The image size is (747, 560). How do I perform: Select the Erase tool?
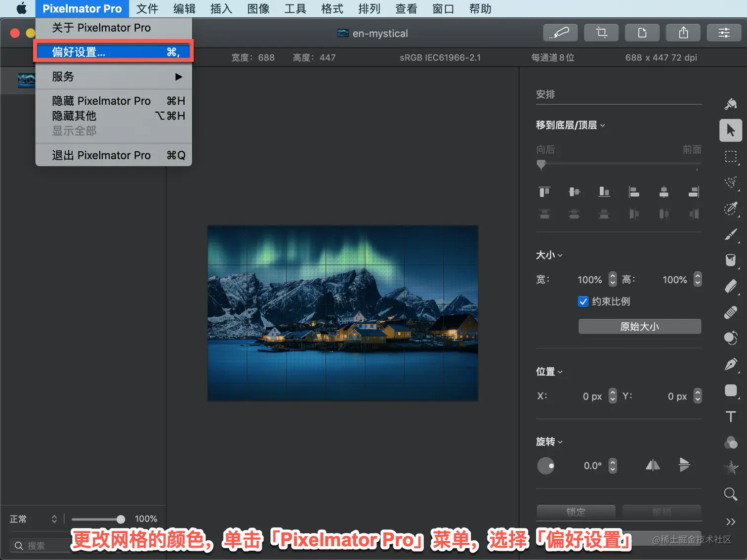point(731,286)
